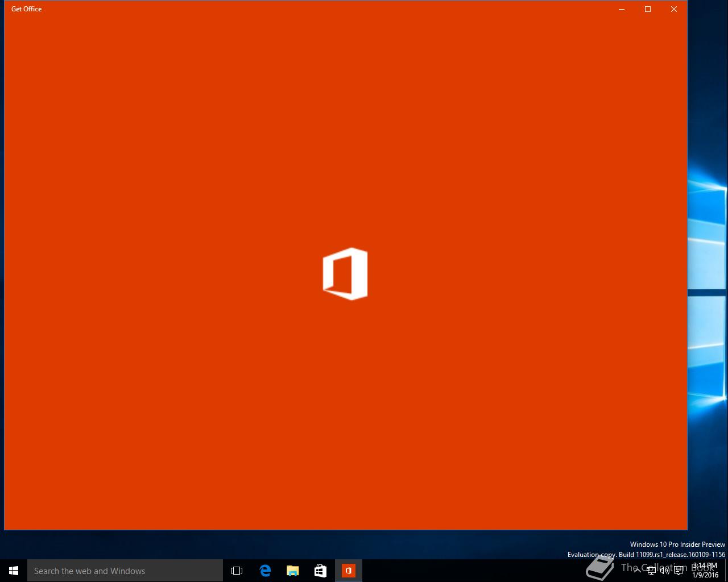Click the 'Search the web and Windows' box
This screenshot has width=728, height=582.
[125, 571]
